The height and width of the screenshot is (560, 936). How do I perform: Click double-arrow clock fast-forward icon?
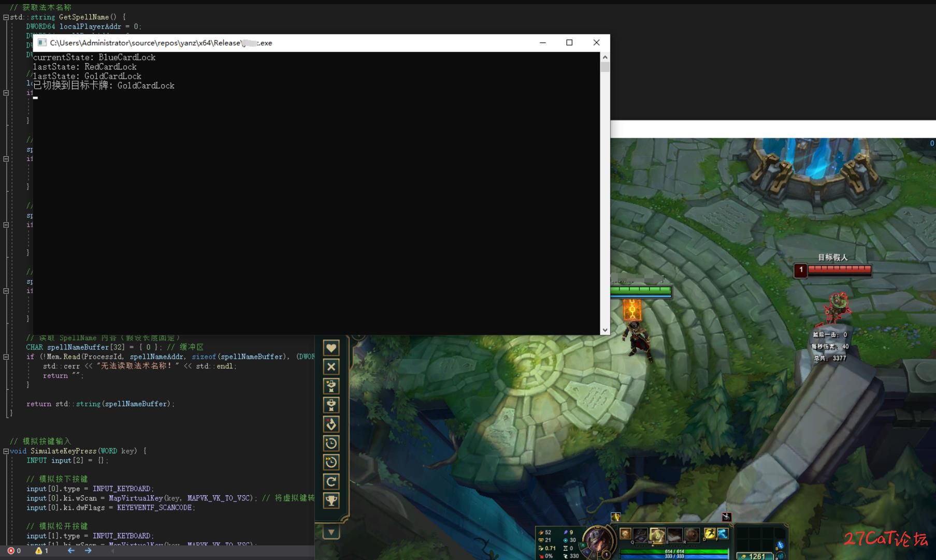[x=331, y=463]
